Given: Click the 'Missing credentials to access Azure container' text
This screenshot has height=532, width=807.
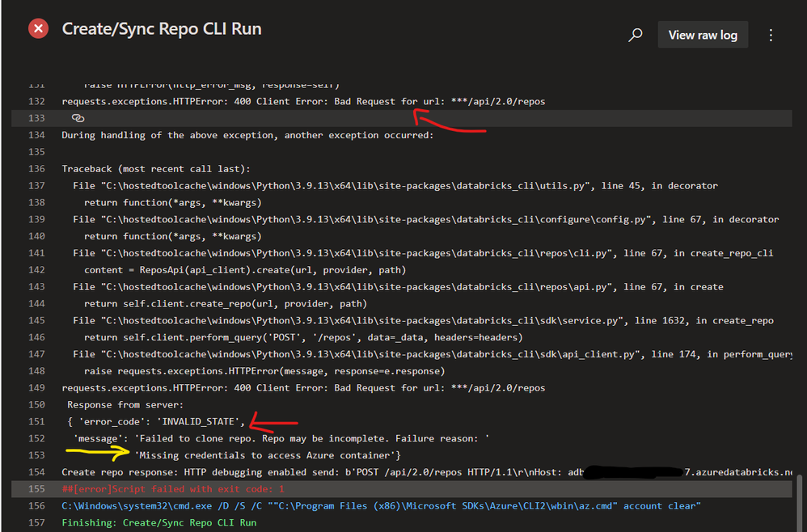Looking at the screenshot, I should pyautogui.click(x=267, y=456).
